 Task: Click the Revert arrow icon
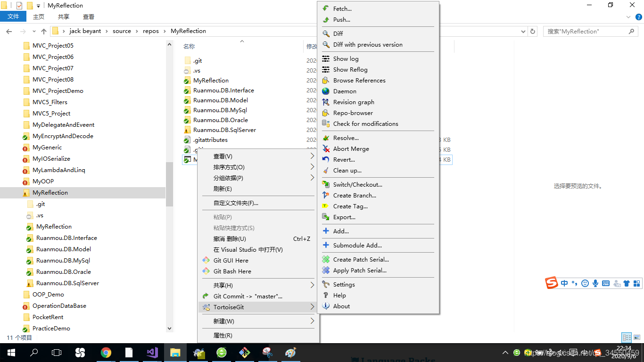pos(326,159)
